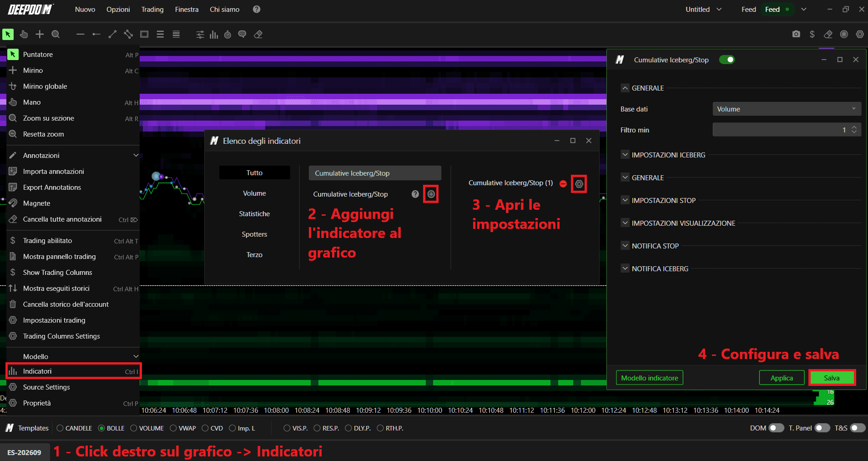
Task: Select the CVD radio button
Action: [205, 428]
